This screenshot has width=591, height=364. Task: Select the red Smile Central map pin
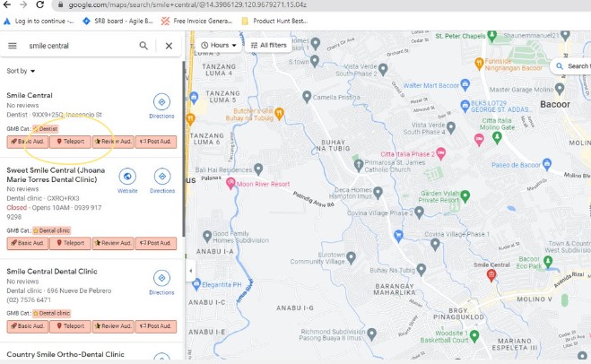pos(491,275)
